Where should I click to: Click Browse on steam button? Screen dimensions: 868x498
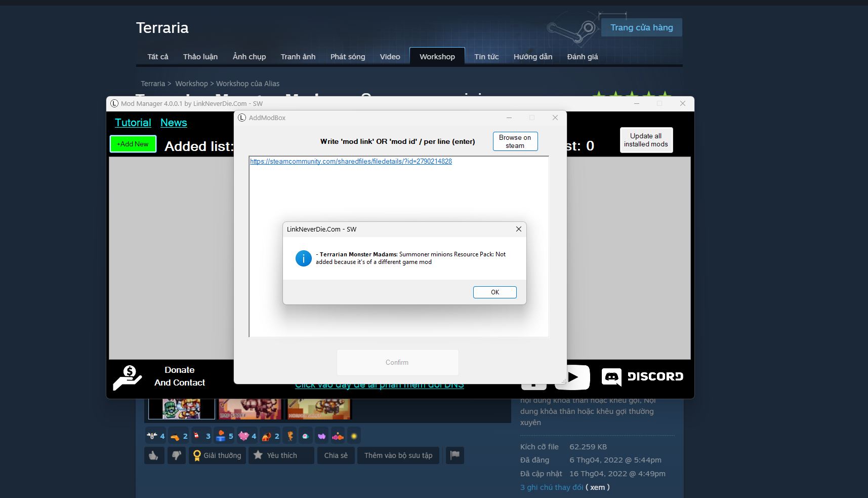pos(515,141)
